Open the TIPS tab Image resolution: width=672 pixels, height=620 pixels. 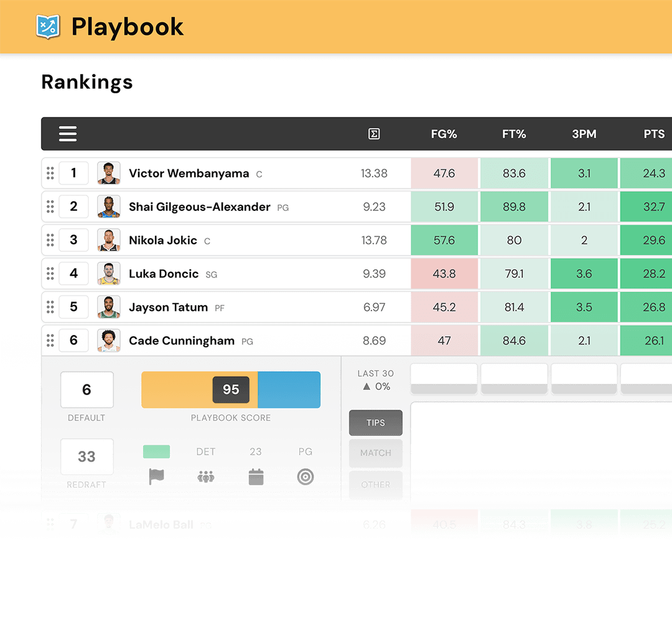pos(376,423)
